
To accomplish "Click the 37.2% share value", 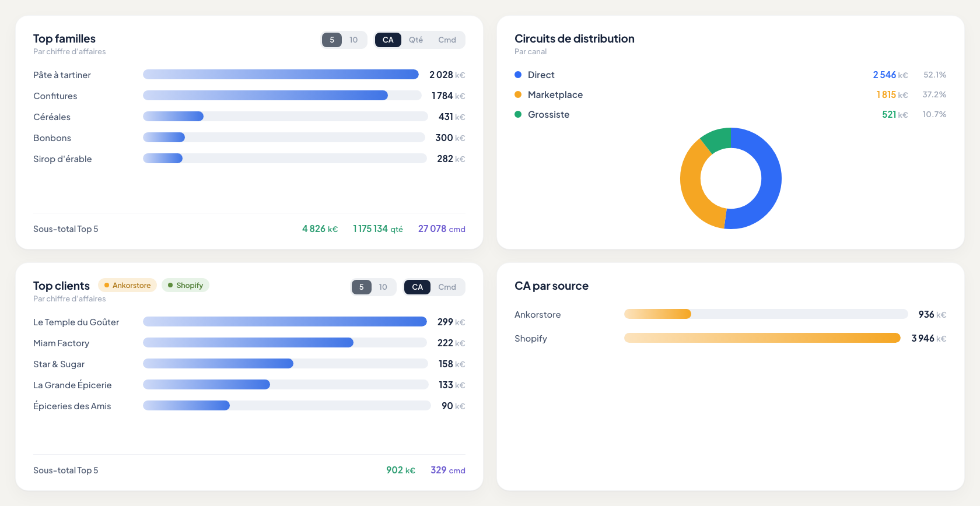I will 935,94.
